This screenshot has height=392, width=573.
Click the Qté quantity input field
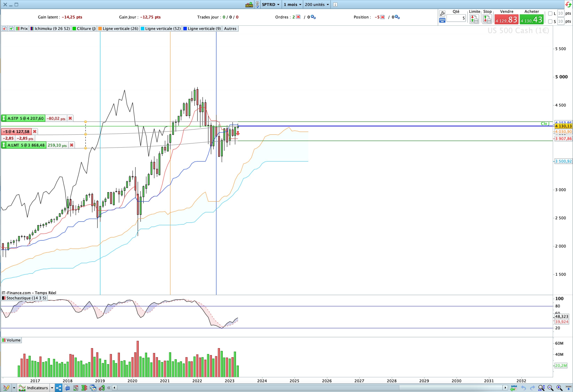[456, 18]
